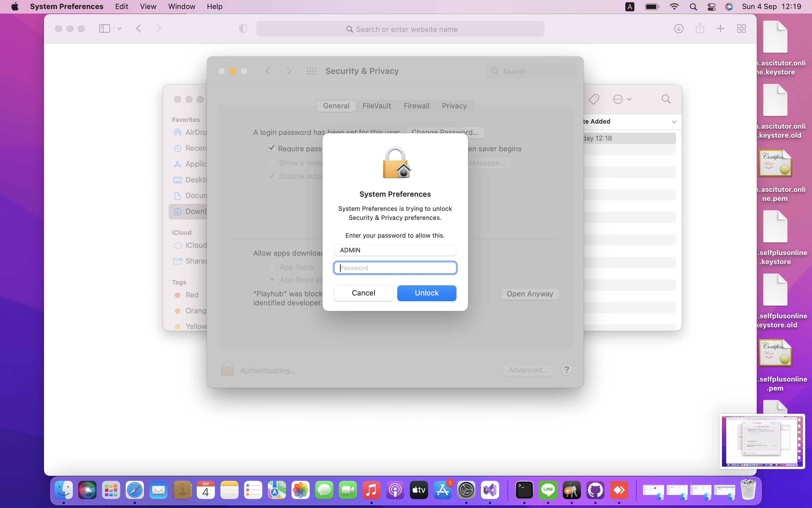This screenshot has width=812, height=508.
Task: Open Control Center in menu bar
Action: (x=711, y=6)
